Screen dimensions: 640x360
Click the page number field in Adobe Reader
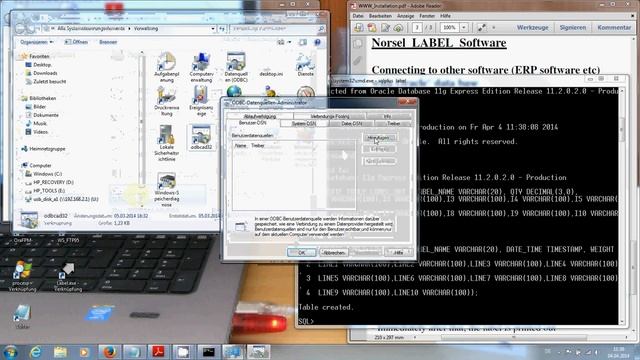pyautogui.click(x=417, y=27)
